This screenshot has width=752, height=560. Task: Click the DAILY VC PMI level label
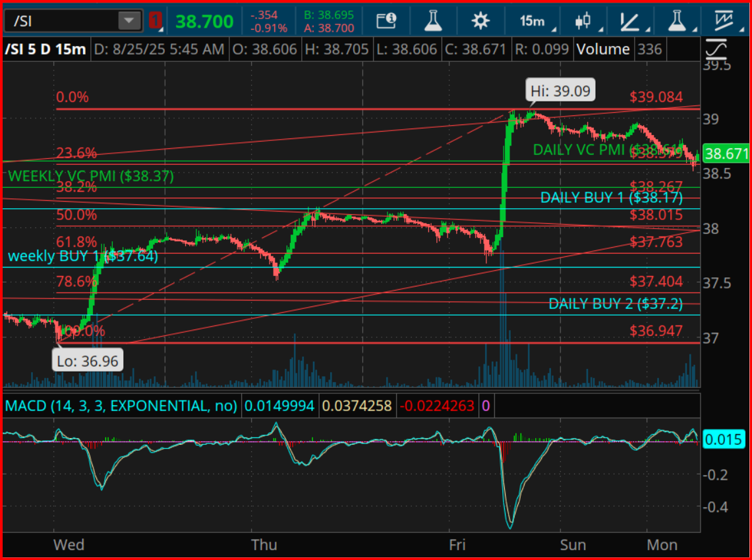(x=608, y=150)
